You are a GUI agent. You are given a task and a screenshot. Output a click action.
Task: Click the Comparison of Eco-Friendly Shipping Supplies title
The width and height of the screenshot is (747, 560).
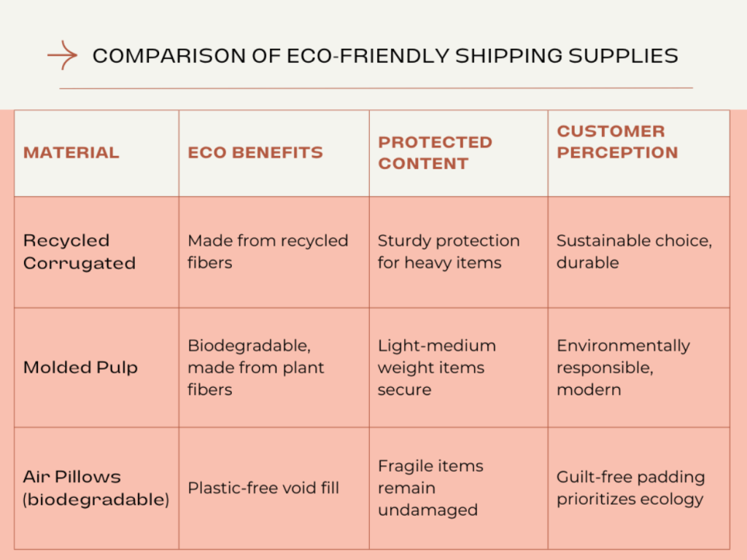pyautogui.click(x=384, y=56)
